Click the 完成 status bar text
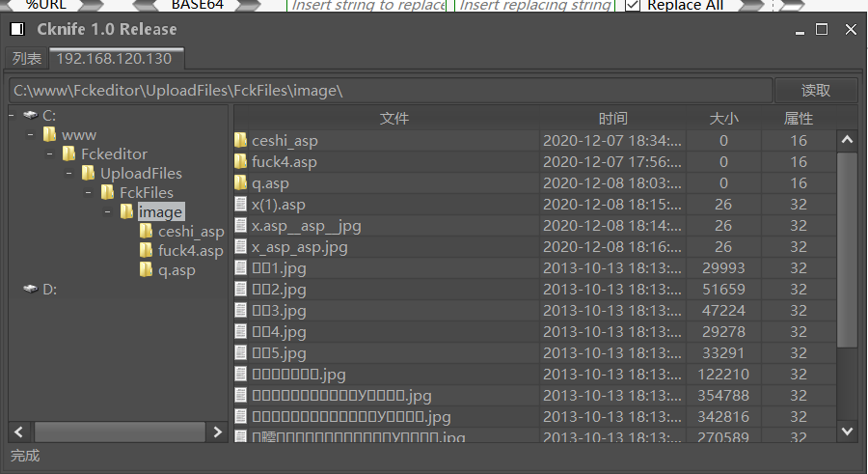This screenshot has height=474, width=868. (25, 455)
